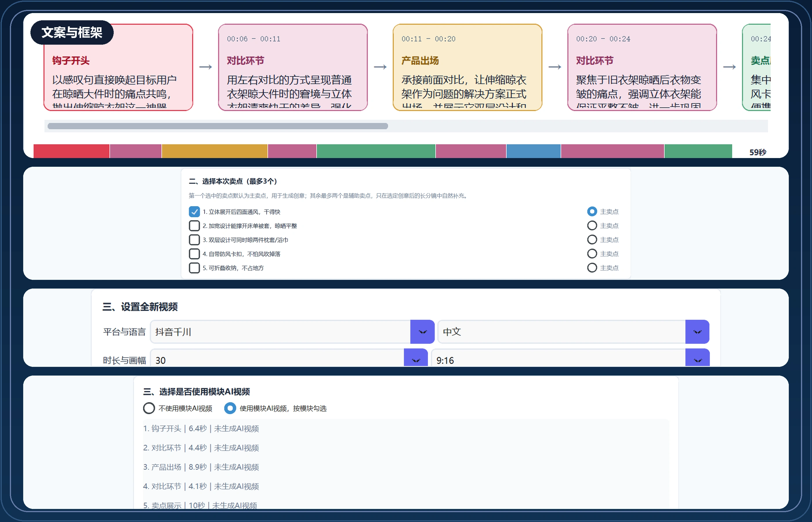
Task: Jump to the orange timeline segment
Action: pyautogui.click(x=215, y=151)
